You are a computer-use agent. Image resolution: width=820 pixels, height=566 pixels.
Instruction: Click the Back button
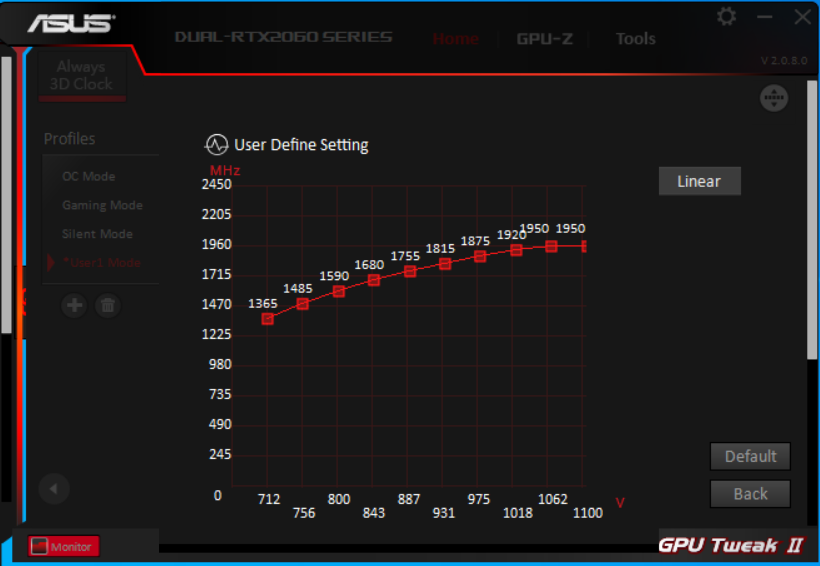pos(750,494)
